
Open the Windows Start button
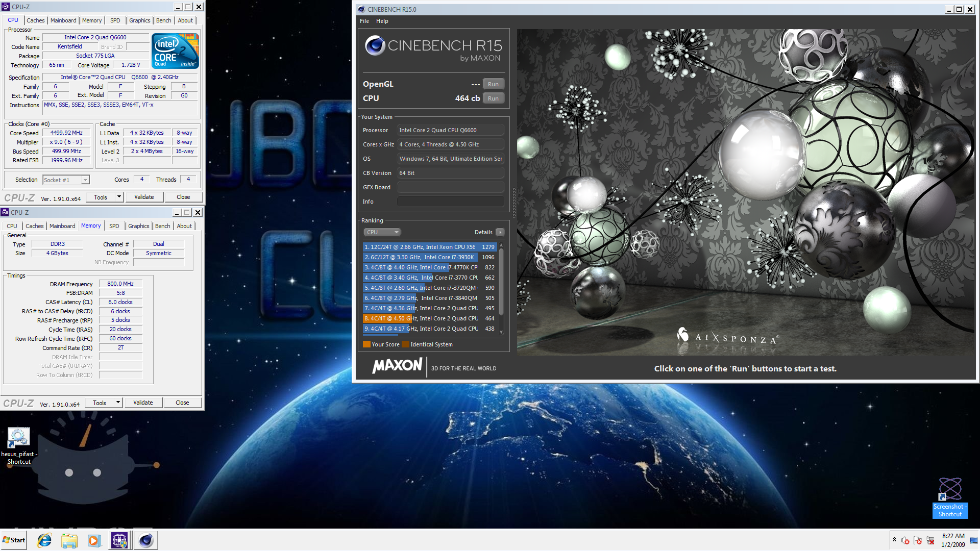14,540
